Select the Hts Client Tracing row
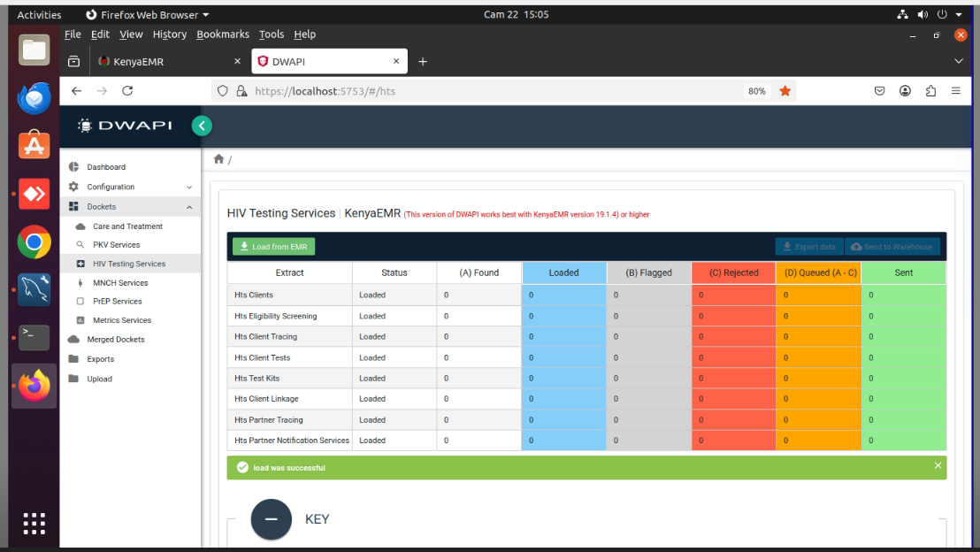This screenshot has width=980, height=552. 587,337
